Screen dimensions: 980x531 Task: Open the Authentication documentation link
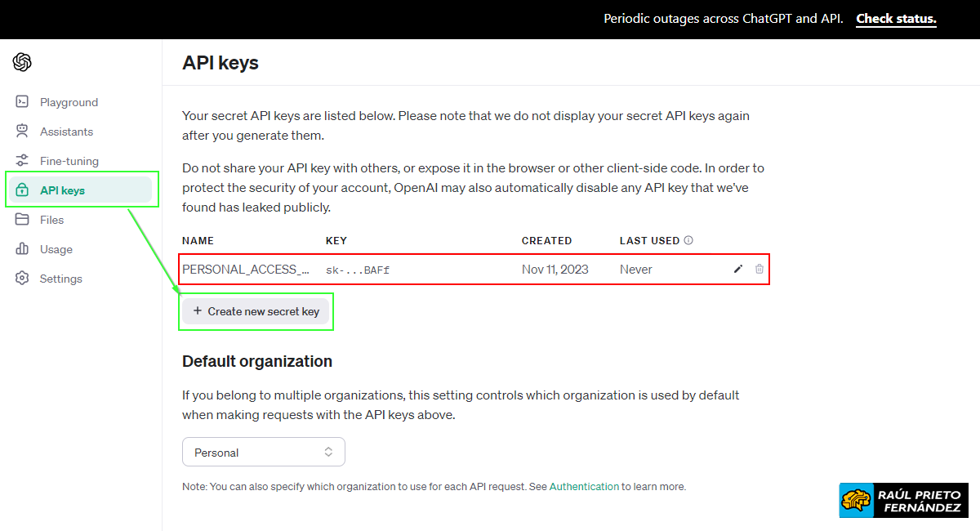pos(584,486)
